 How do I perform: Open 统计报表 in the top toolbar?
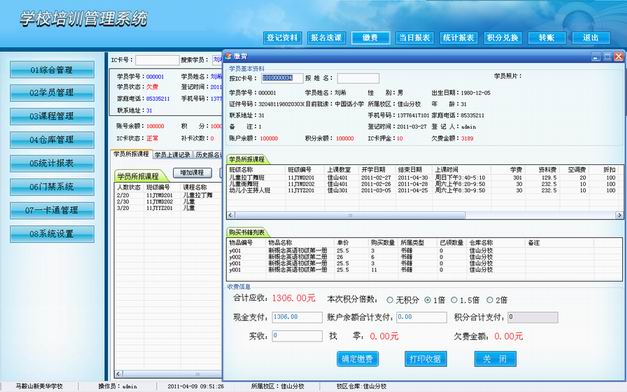pos(459,38)
